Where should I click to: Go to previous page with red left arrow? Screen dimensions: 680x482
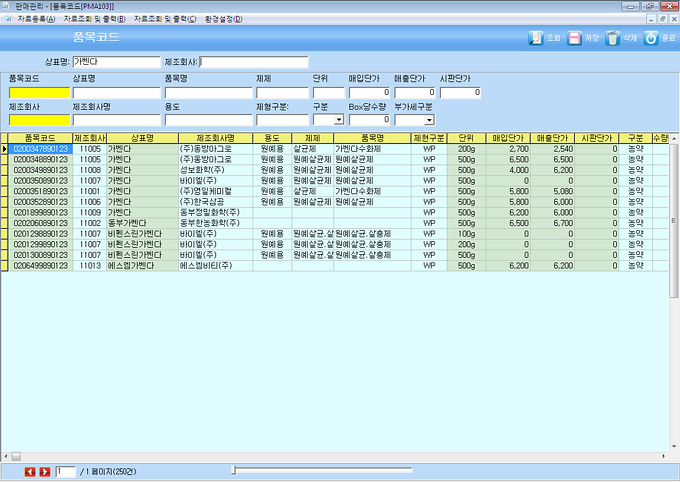pos(30,472)
